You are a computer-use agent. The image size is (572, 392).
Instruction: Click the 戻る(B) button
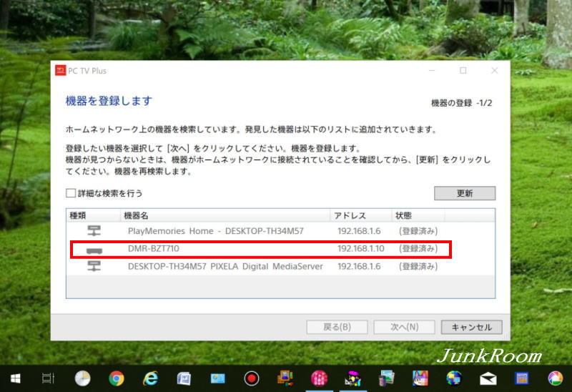337,327
